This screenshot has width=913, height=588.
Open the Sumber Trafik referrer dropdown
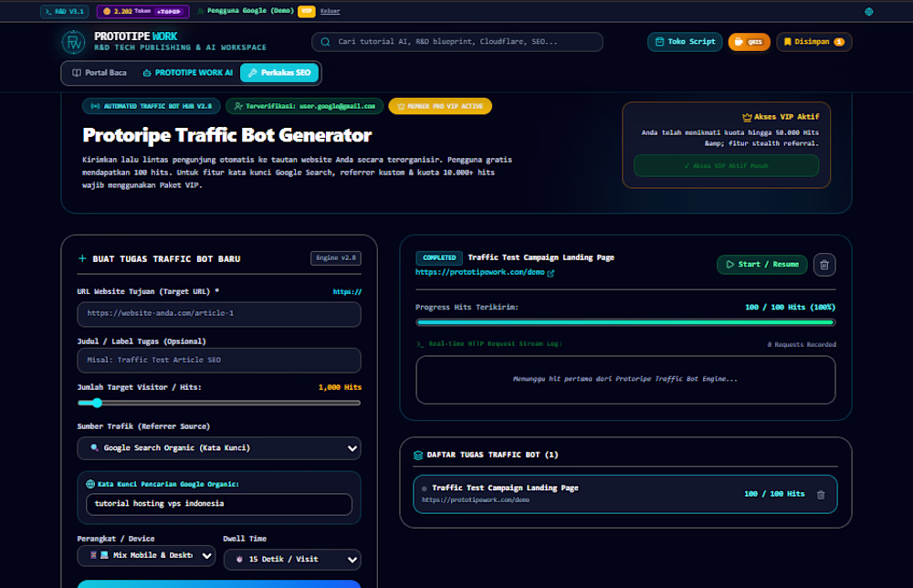(219, 448)
